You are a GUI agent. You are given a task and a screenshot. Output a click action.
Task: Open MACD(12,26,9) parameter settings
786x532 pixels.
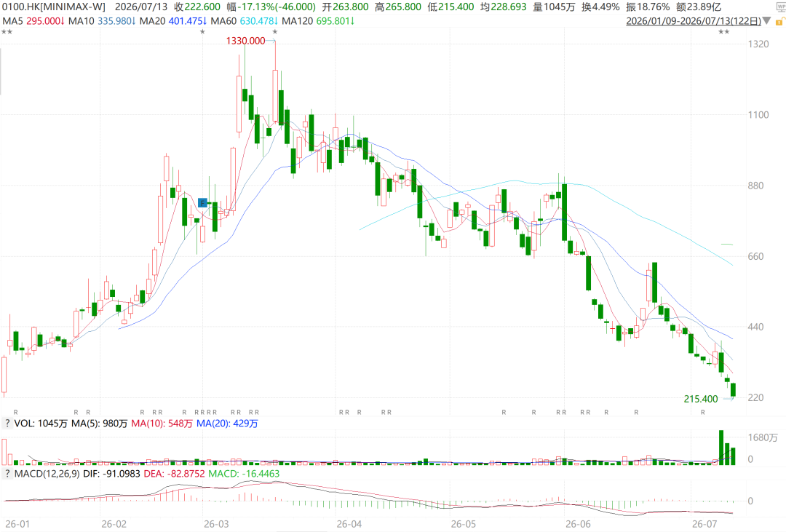point(47,473)
